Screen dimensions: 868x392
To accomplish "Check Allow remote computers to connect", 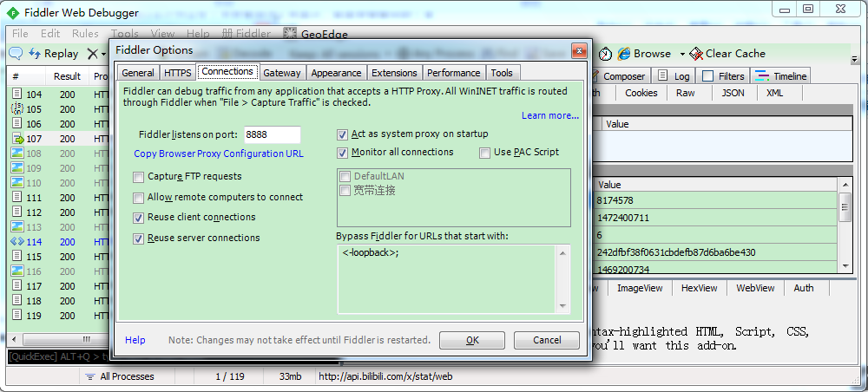I will pyautogui.click(x=138, y=198).
